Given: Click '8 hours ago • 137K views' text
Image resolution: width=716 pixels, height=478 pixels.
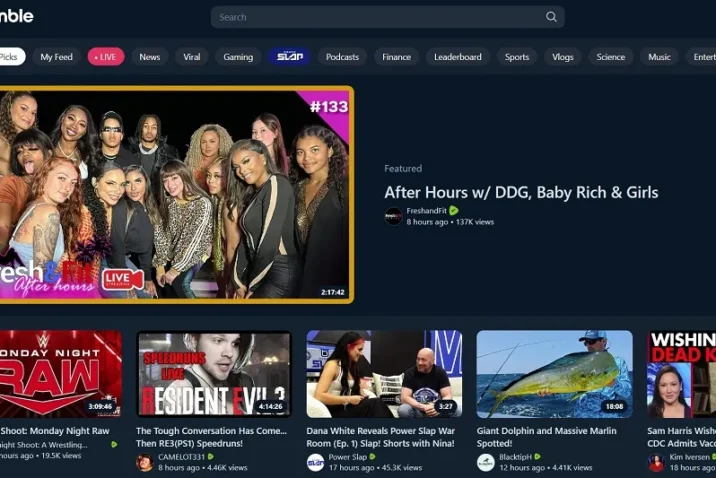Looking at the screenshot, I should coord(450,222).
